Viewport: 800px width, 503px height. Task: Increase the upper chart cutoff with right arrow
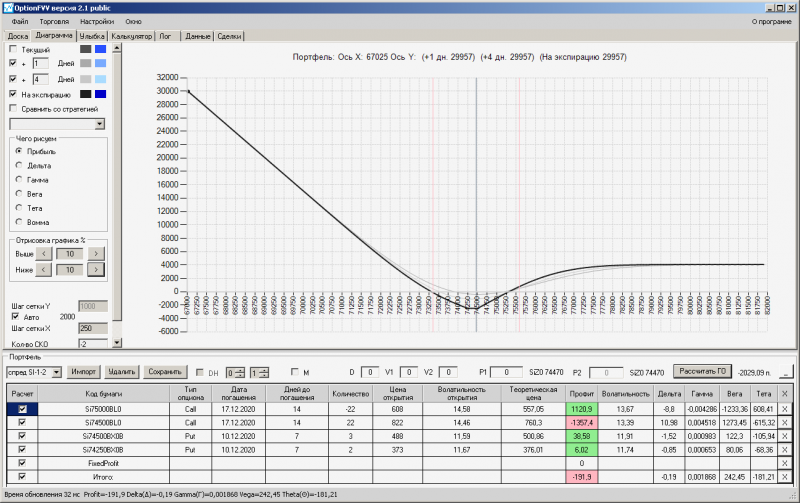pos(96,254)
